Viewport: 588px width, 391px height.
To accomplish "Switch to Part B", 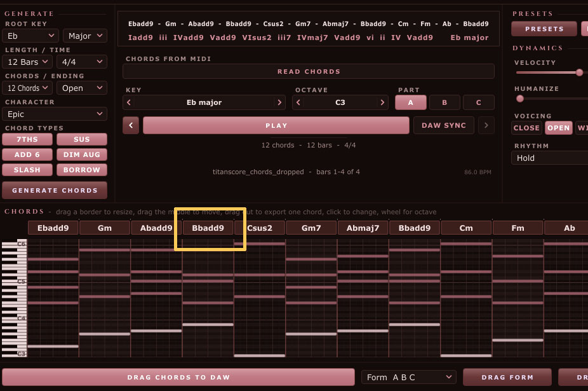I will pyautogui.click(x=444, y=102).
